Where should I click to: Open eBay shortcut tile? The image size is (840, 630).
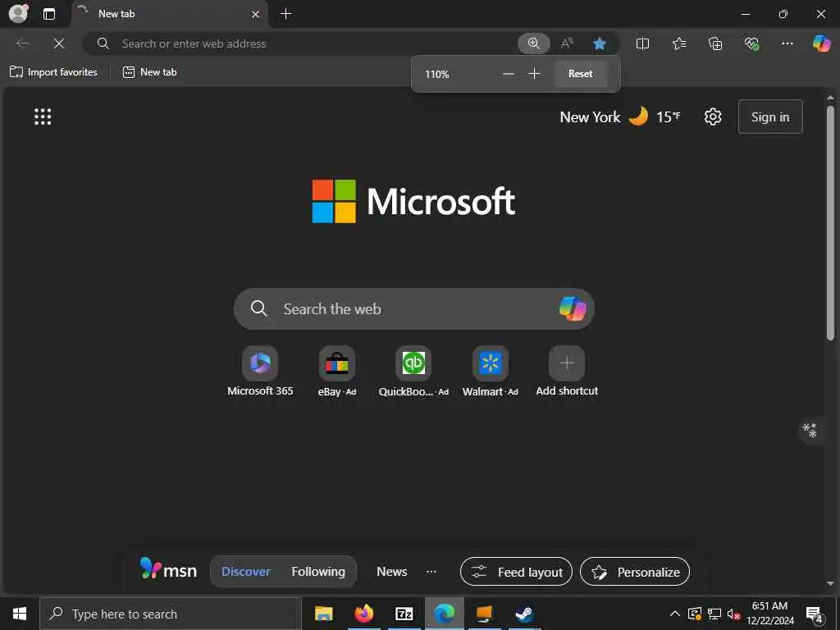pyautogui.click(x=337, y=372)
